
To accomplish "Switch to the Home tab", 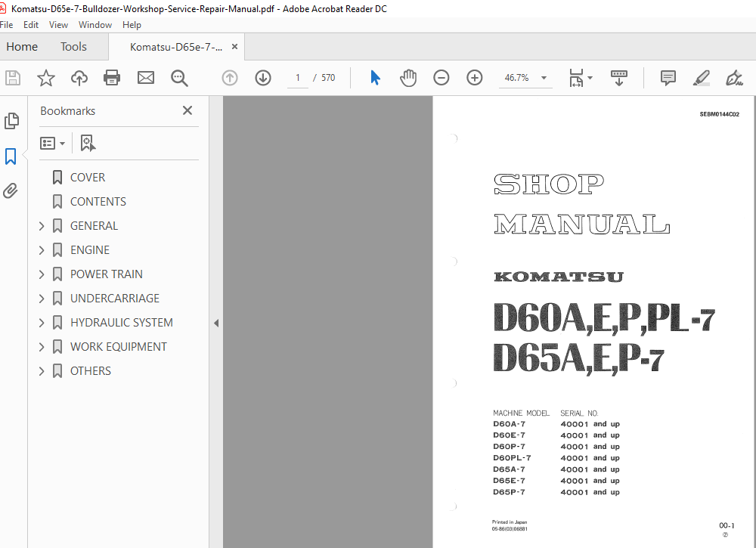I will pos(22,47).
